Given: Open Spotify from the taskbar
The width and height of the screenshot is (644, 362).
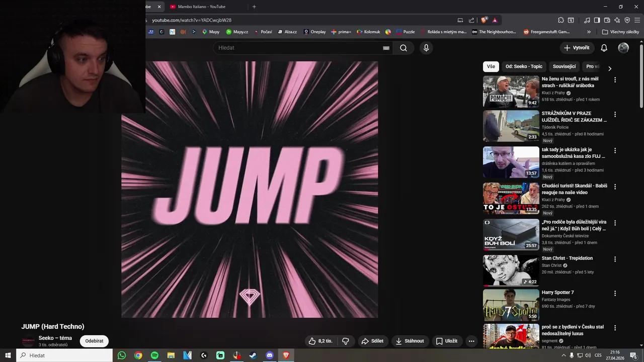Looking at the screenshot, I should click(x=154, y=355).
